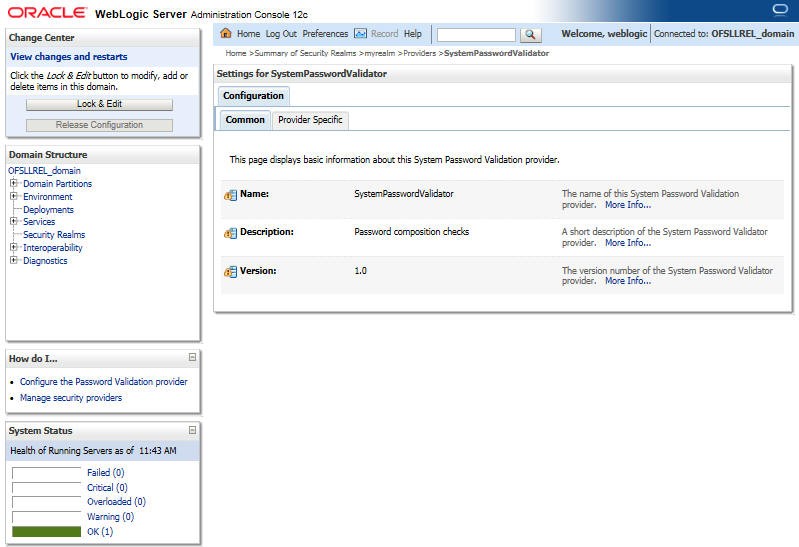The image size is (799, 547).
Task: Click the icon beside Description label
Action: coord(230,233)
